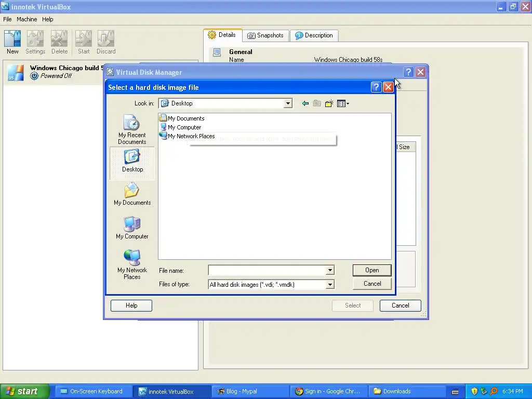Click Help button in Virtual Disk Manager
532x399 pixels.
pyautogui.click(x=131, y=305)
